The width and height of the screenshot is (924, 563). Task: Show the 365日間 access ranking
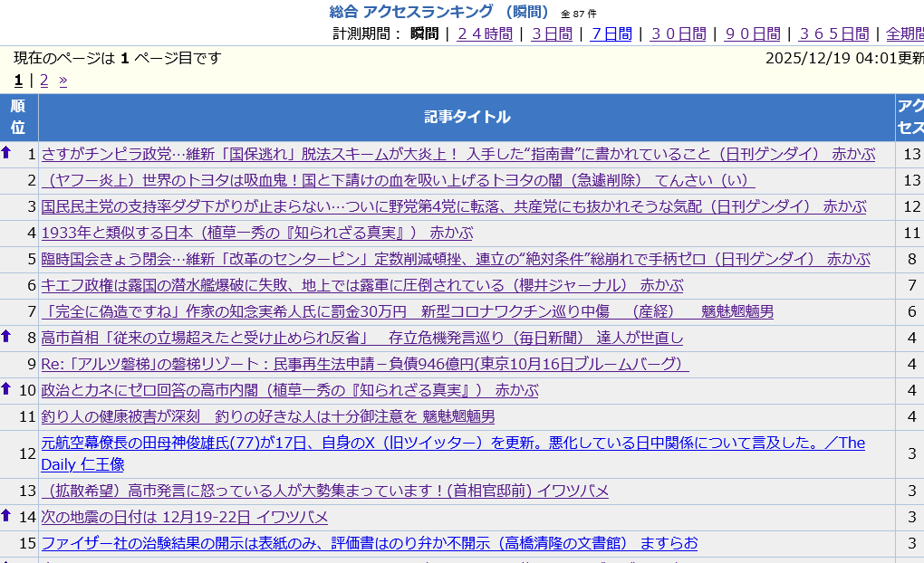pyautogui.click(x=833, y=33)
